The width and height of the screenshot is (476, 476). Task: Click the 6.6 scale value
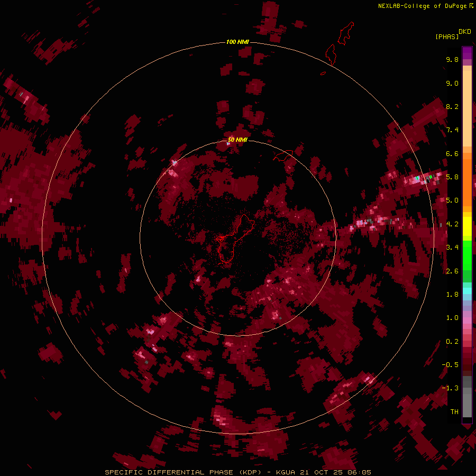pos(452,153)
